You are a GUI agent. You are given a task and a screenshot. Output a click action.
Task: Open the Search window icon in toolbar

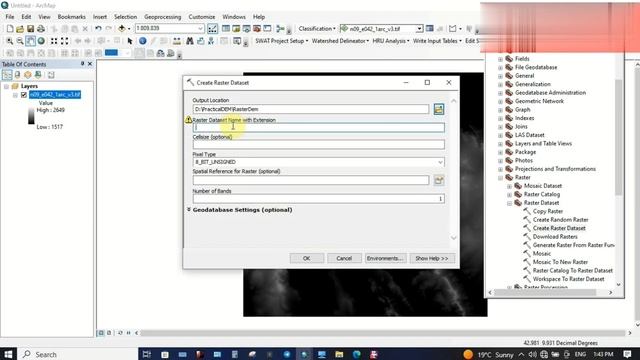point(246,29)
